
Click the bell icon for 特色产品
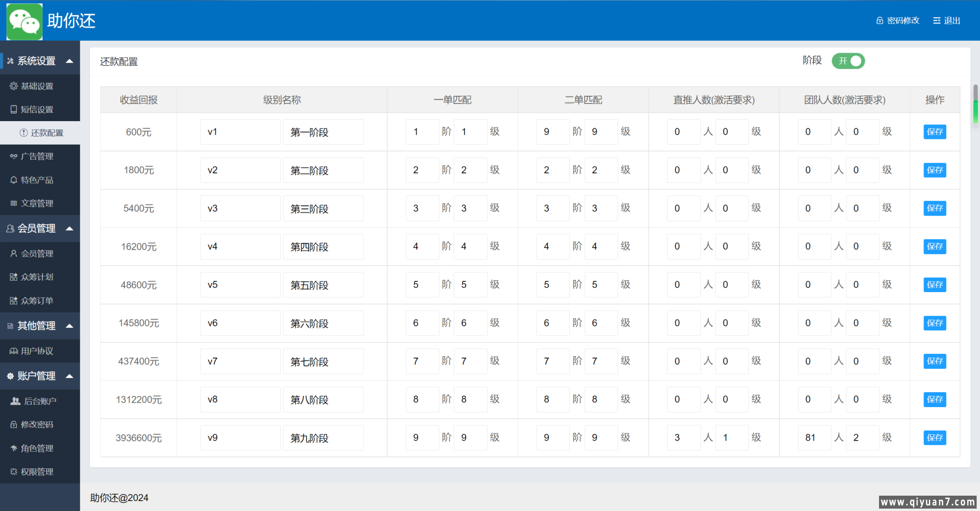click(14, 180)
